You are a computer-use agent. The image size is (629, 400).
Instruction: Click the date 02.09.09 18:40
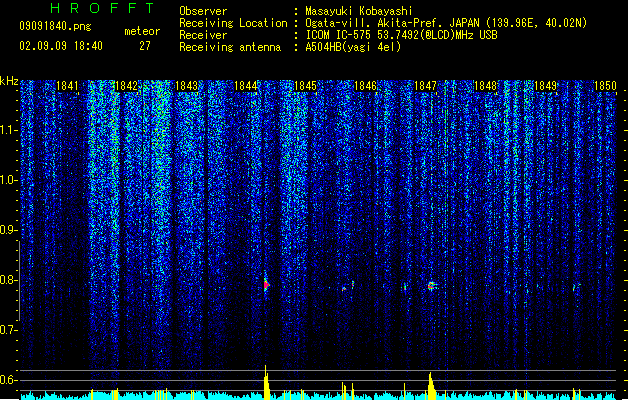(61, 46)
